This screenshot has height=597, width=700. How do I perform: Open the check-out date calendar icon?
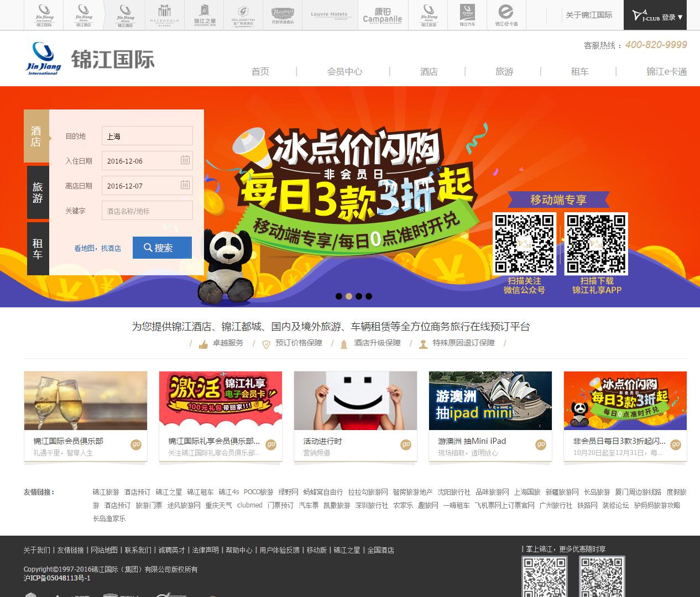[x=185, y=185]
